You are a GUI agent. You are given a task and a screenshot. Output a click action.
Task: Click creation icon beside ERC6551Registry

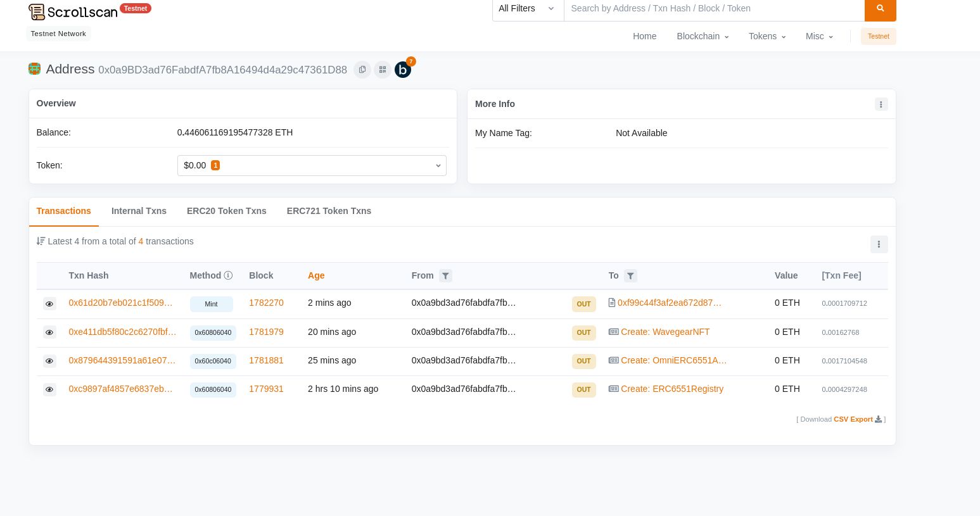(x=613, y=389)
